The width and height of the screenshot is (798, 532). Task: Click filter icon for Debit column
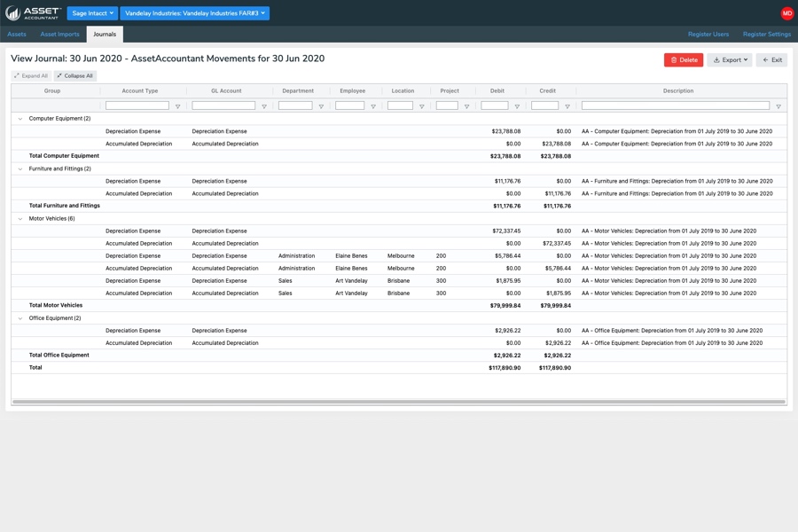click(x=517, y=106)
